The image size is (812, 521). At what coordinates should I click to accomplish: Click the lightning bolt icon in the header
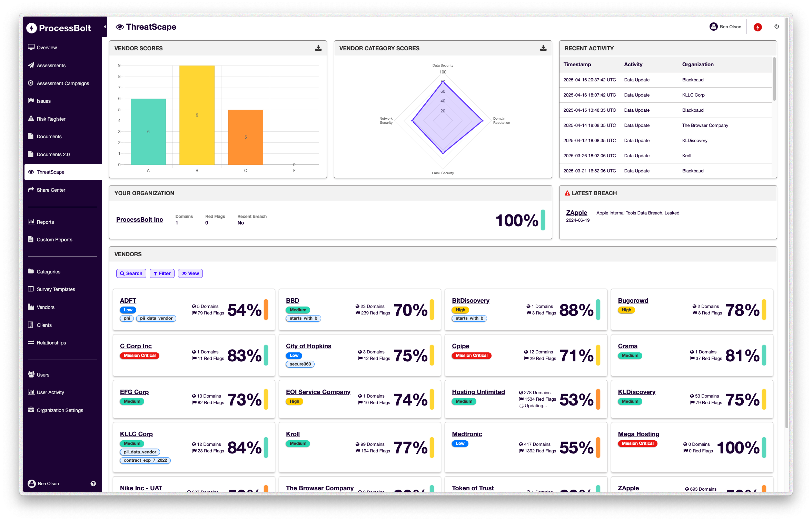tap(757, 27)
